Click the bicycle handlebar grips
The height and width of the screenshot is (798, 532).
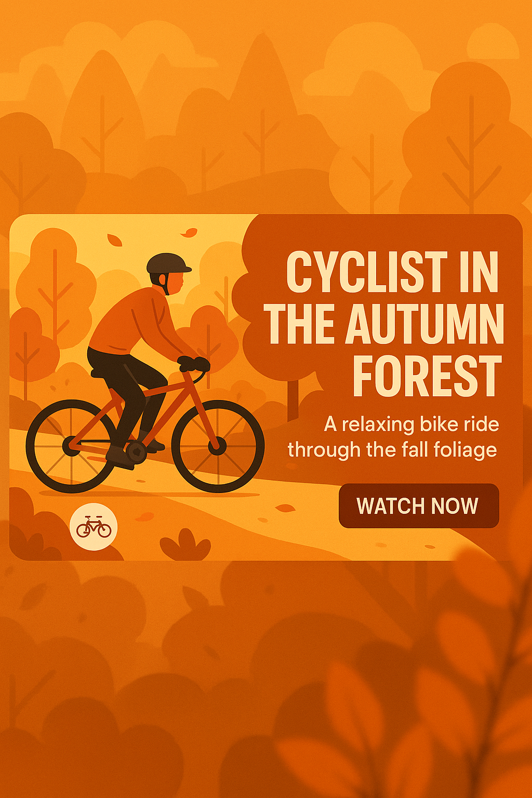point(194,363)
